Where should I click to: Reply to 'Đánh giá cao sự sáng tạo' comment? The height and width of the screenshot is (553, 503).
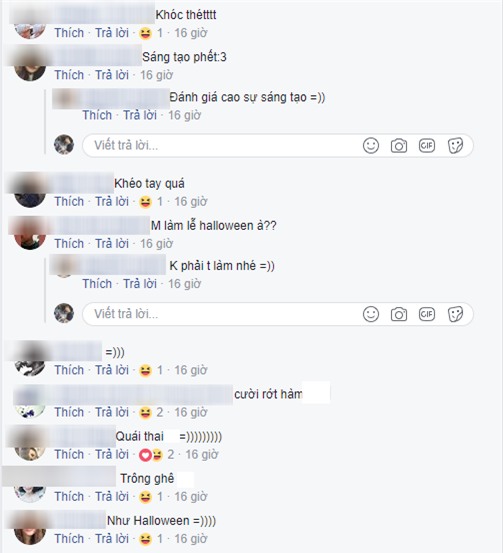click(140, 115)
